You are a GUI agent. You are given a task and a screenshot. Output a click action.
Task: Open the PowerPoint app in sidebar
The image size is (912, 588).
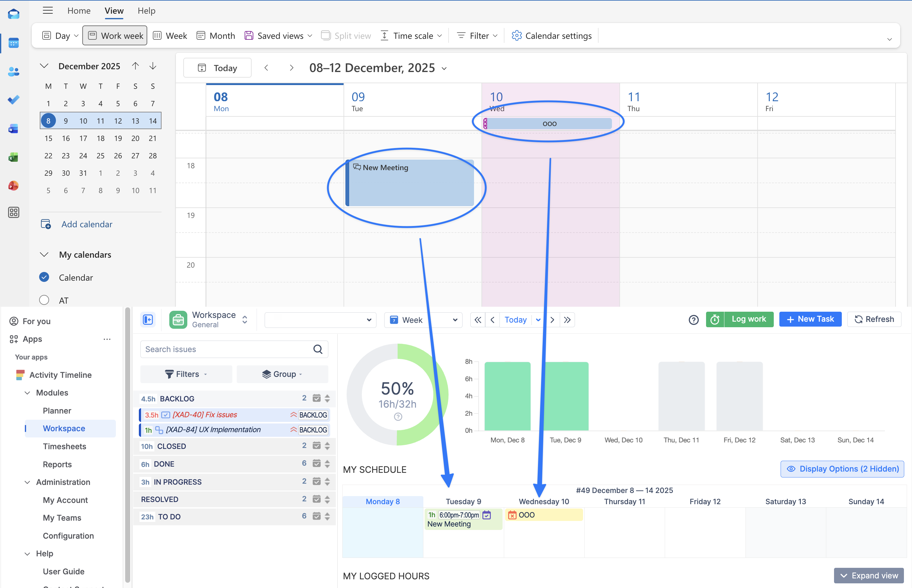pyautogui.click(x=13, y=186)
